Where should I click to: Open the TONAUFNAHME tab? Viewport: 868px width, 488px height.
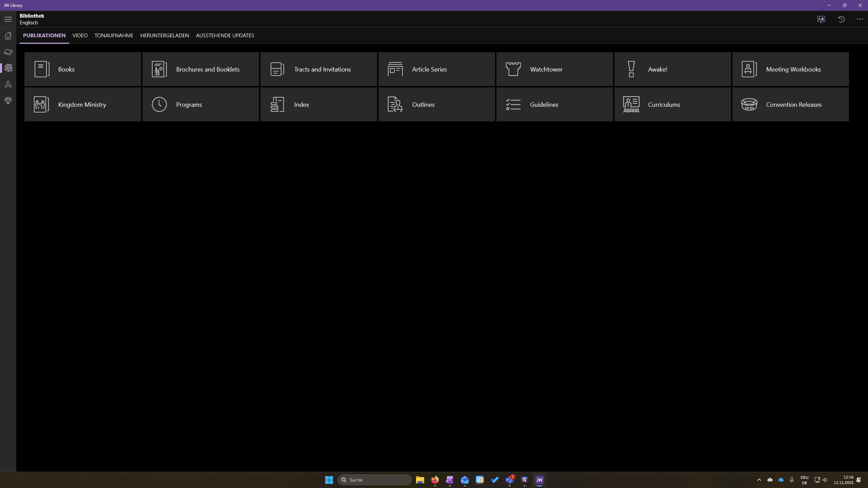pyautogui.click(x=114, y=36)
